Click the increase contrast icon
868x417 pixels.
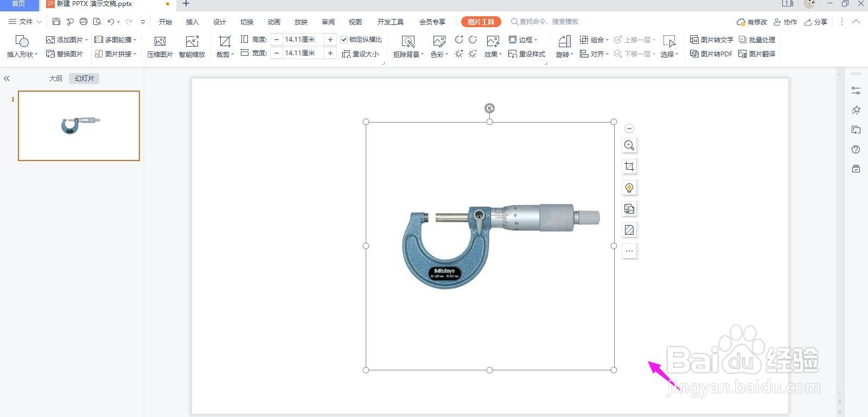459,40
